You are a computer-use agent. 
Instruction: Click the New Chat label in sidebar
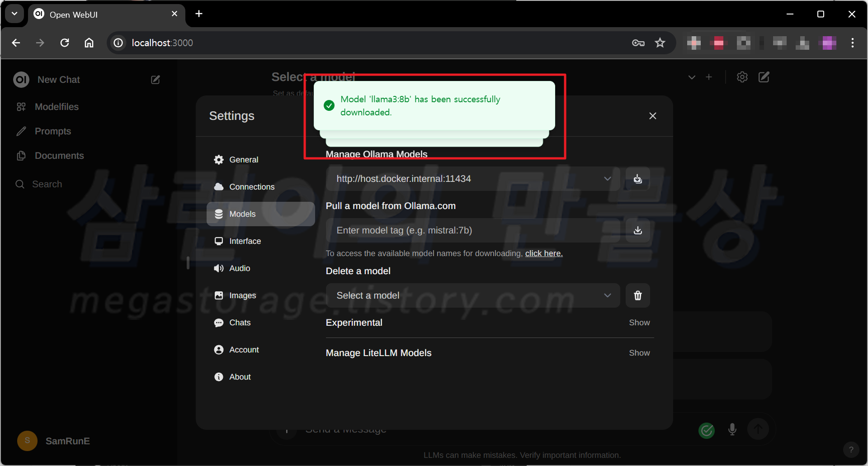59,80
